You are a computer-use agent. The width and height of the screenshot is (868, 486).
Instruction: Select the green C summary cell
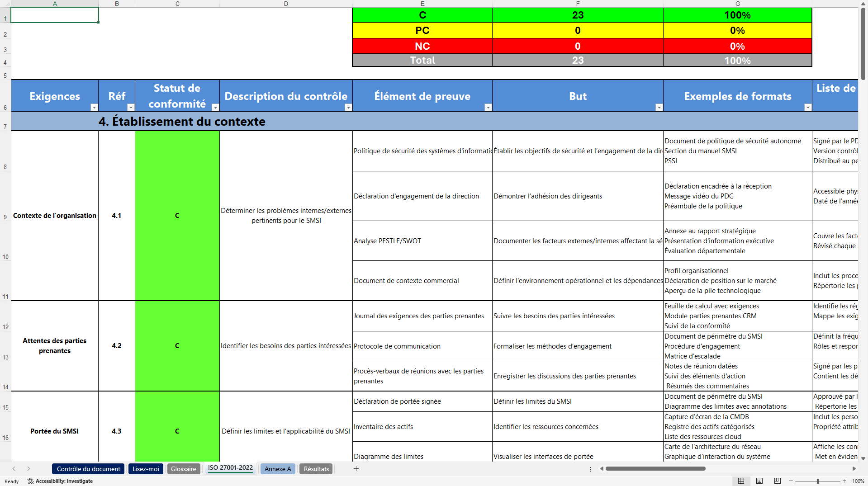point(422,15)
